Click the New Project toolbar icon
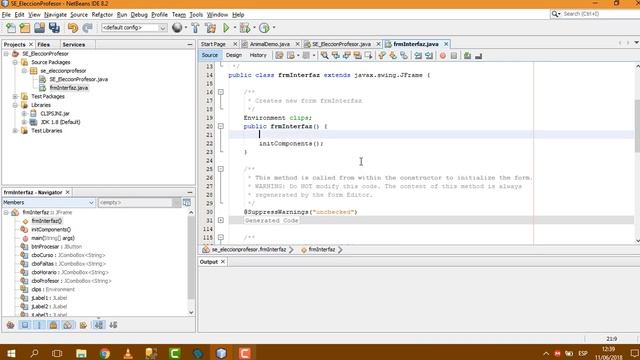 point(25,28)
